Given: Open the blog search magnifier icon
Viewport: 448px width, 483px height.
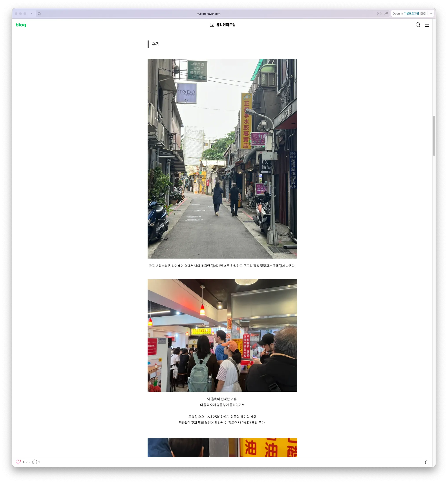Looking at the screenshot, I should 418,25.
